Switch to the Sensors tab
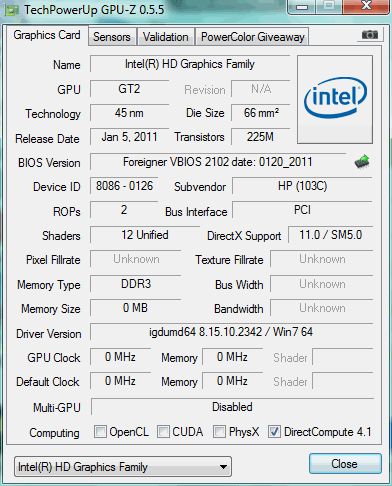This screenshot has height=486, width=392. (112, 37)
